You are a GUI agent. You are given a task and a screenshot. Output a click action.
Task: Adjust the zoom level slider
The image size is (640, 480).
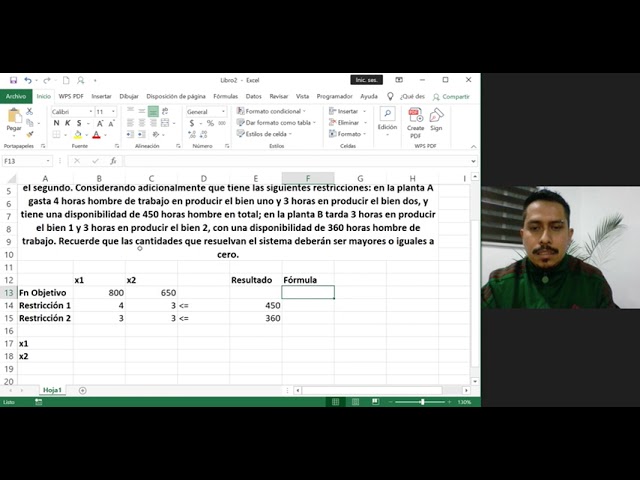[422, 402]
